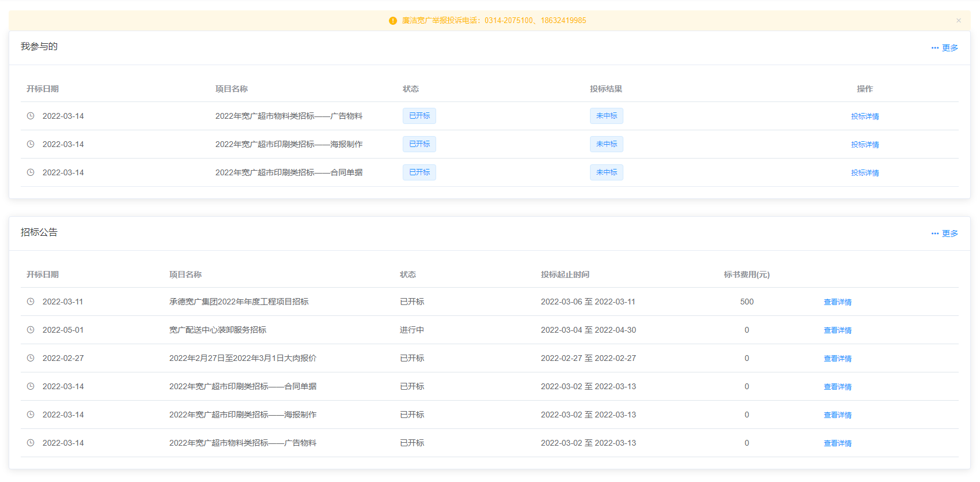Click clock icon in 招标公告 合同单据 row
This screenshot has height=482, width=980.
tap(31, 386)
